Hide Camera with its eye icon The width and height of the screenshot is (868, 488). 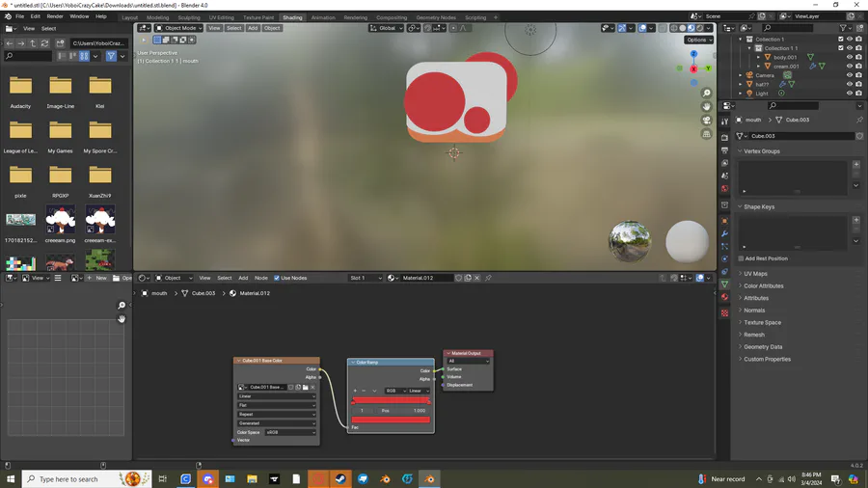850,75
